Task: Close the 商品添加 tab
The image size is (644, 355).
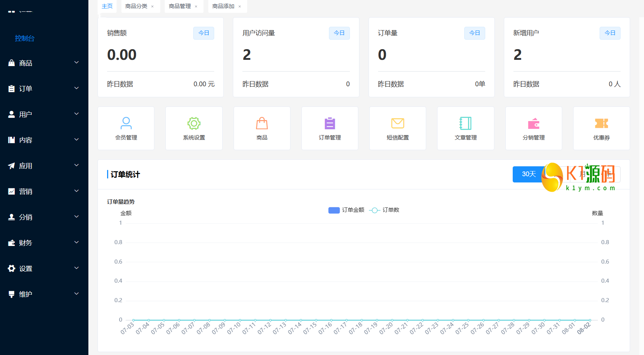Action: [x=240, y=7]
